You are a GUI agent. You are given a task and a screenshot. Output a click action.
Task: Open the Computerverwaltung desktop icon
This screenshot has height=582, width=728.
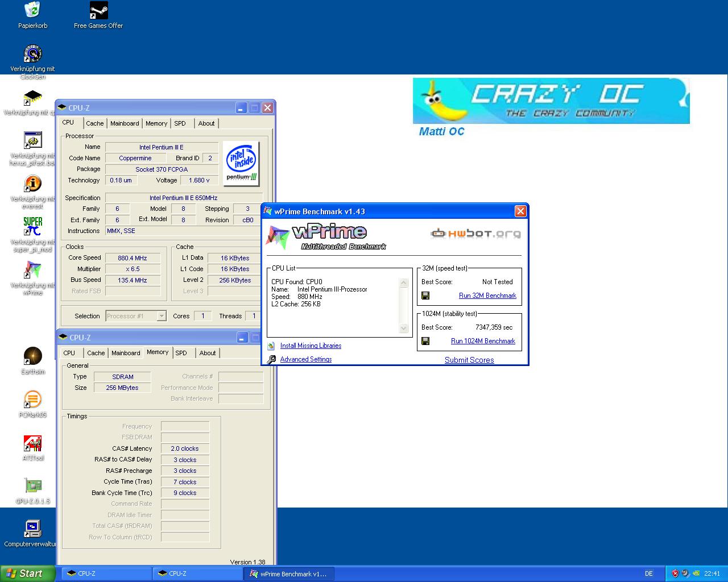32,529
